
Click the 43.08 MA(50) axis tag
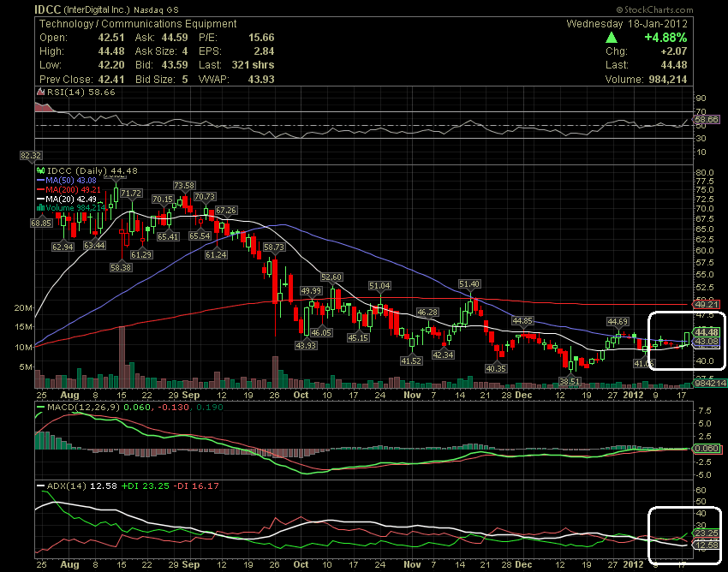707,342
